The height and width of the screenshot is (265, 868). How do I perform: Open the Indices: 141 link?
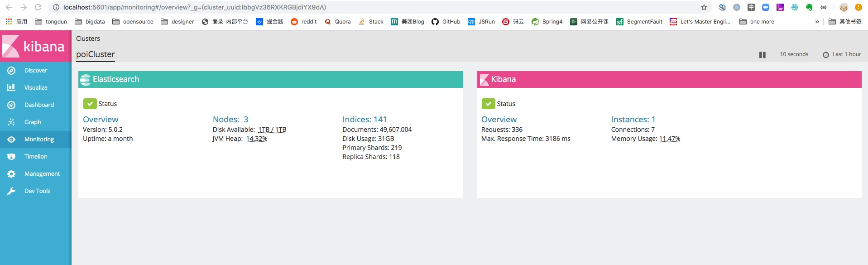click(x=364, y=120)
